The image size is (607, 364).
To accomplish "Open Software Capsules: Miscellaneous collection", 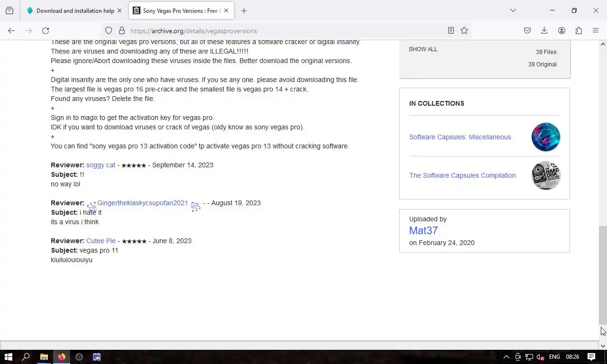I will click(460, 137).
